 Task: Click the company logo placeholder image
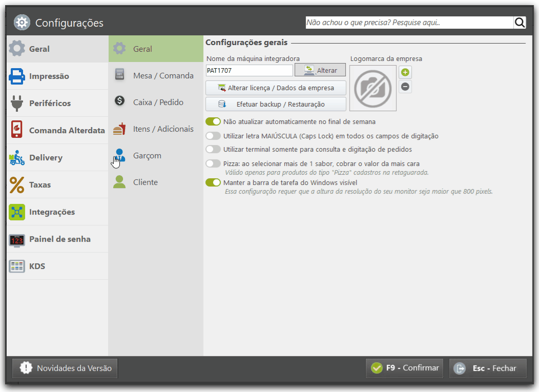373,88
